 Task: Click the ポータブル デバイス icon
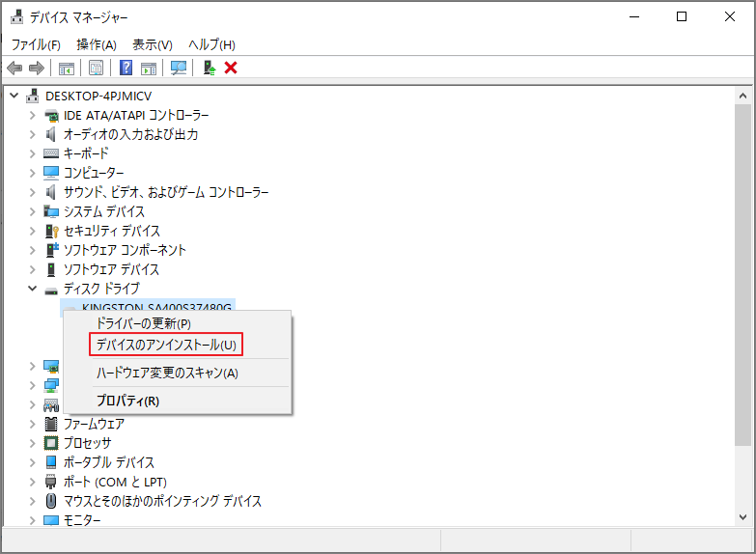point(51,462)
